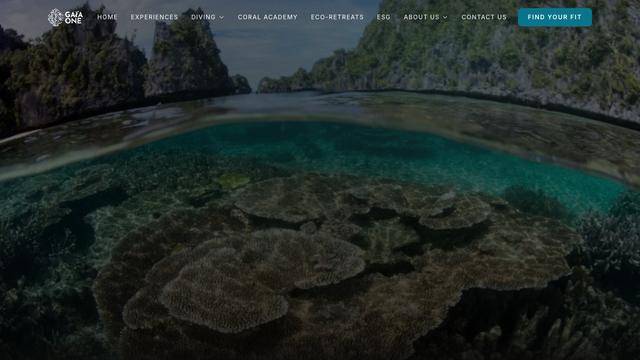Open the Diving menu item
Screen dimensions: 640x360
(203, 17)
